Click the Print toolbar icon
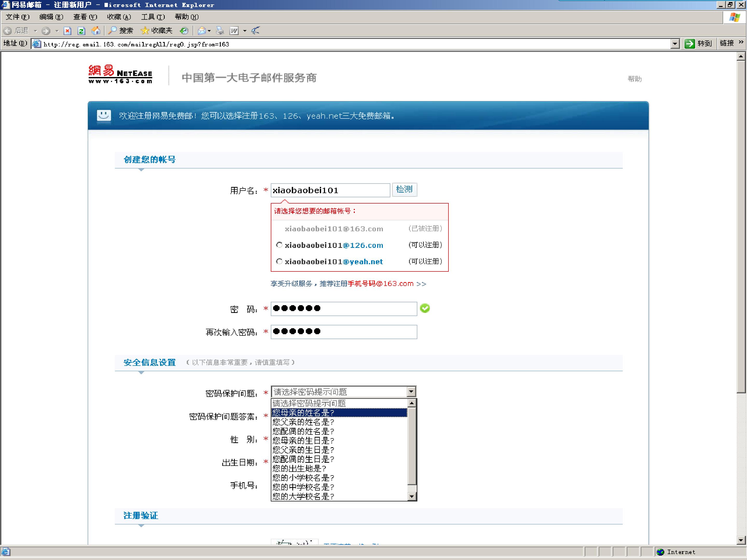This screenshot has width=747, height=560. pyautogui.click(x=220, y=31)
